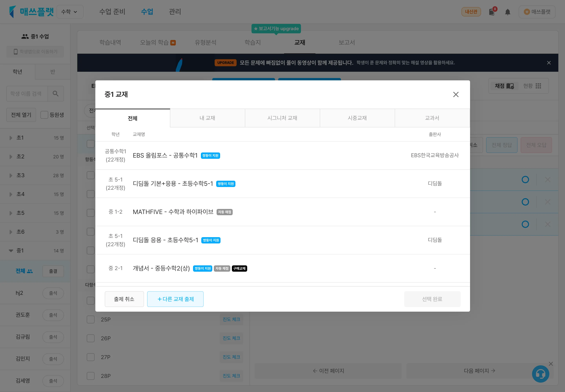
Task: Expand the 초6 grade group
Action: 11,232
